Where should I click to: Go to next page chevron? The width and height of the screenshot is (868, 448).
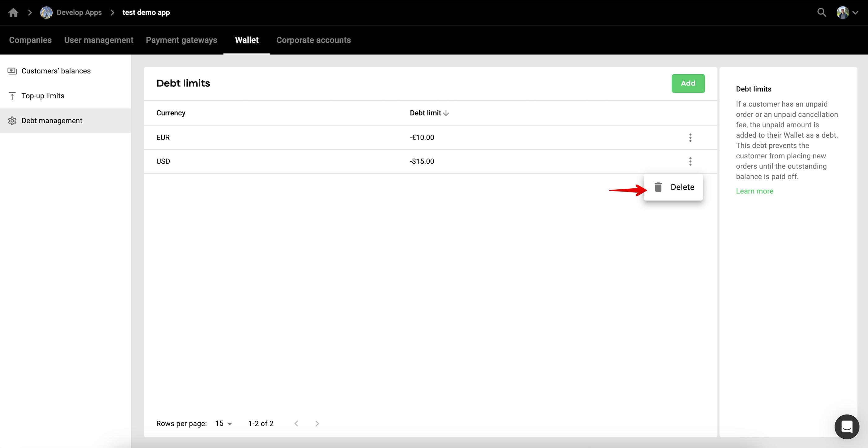point(317,424)
